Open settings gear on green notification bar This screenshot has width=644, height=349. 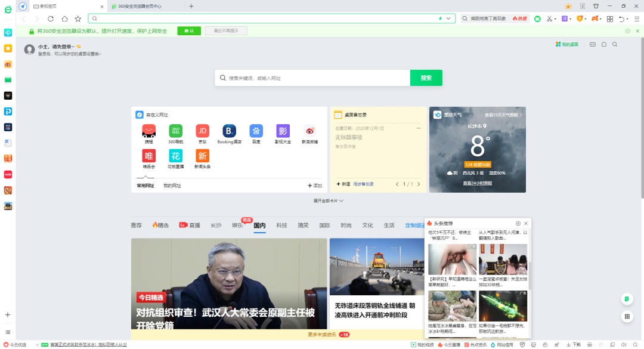pos(627,31)
